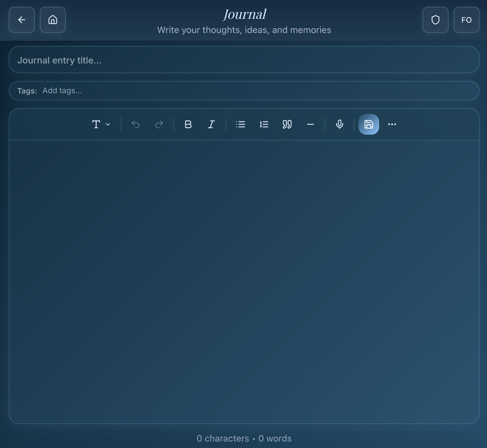
Task: Insert a numbered list
Action: [x=264, y=124]
